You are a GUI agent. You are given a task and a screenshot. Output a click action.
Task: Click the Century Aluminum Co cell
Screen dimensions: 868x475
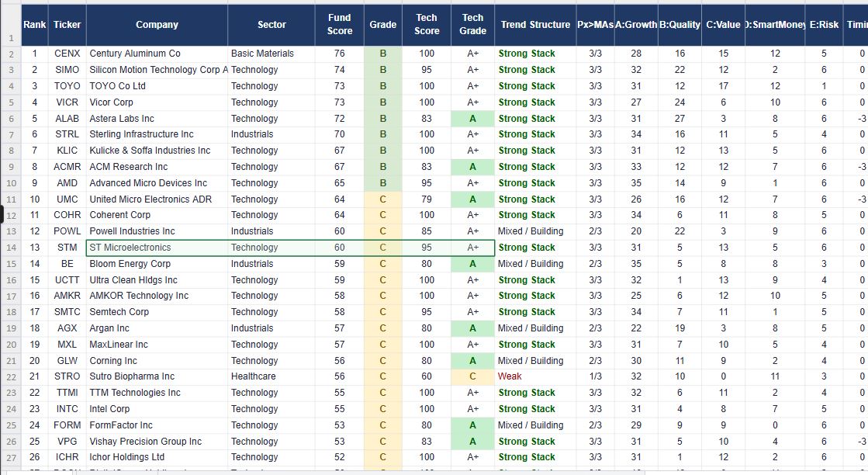pyautogui.click(x=157, y=54)
